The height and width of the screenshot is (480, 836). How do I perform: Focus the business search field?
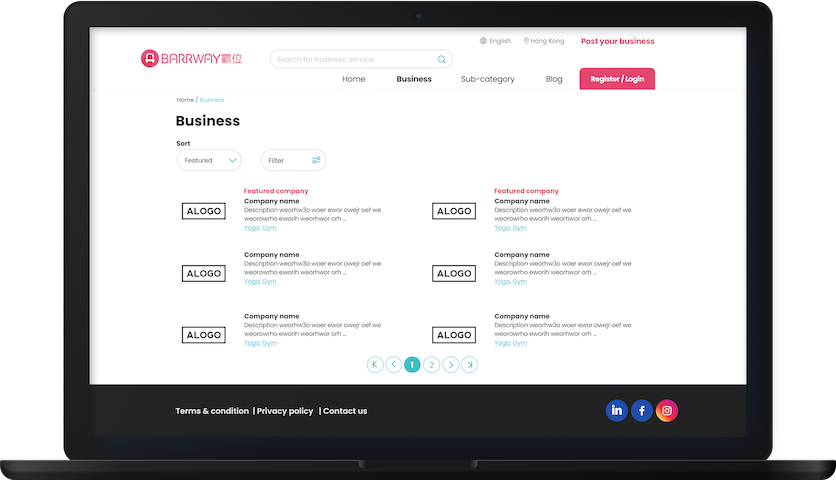click(x=353, y=60)
